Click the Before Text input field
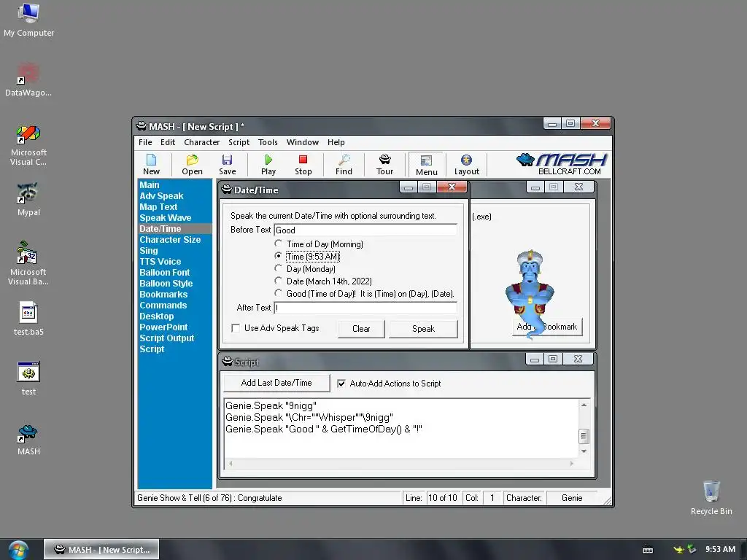Viewport: 747px width, 560px height. click(365, 230)
